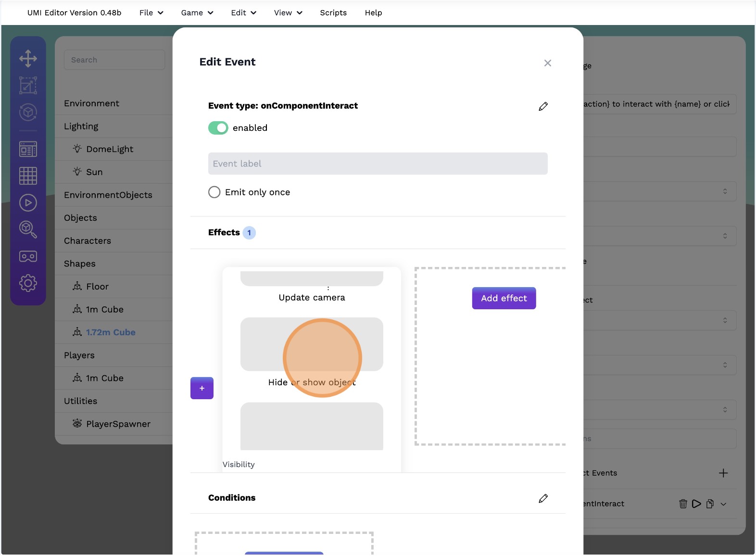
Task: Expand the onComponentInteract event chevron
Action: (723, 504)
